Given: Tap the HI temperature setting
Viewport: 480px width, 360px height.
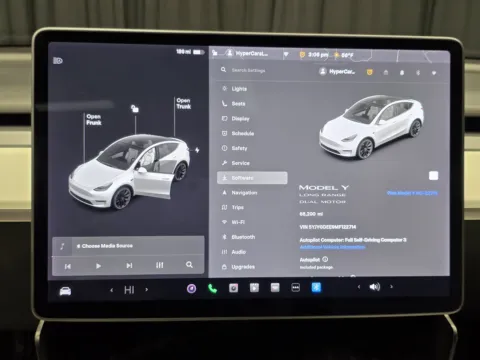Looking at the screenshot, I should (129, 290).
